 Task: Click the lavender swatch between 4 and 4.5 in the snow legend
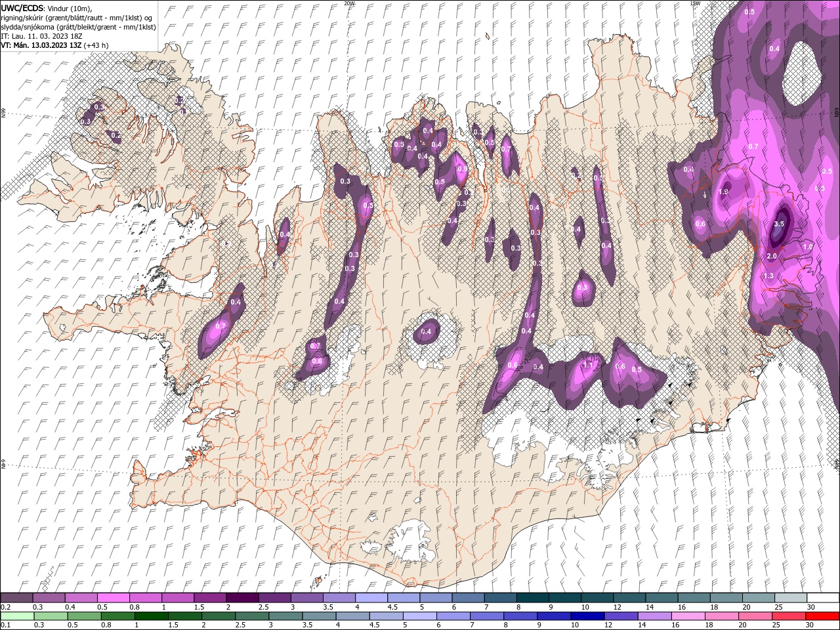371,598
